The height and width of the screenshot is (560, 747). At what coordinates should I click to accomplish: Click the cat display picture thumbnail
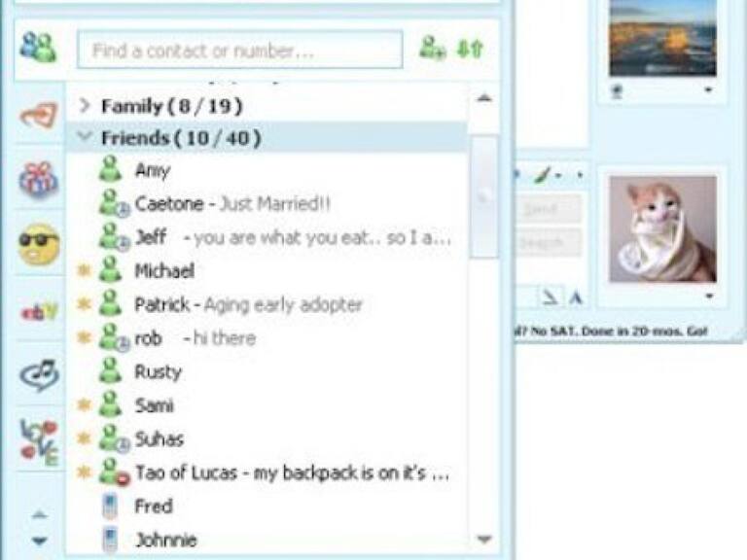[x=662, y=229]
